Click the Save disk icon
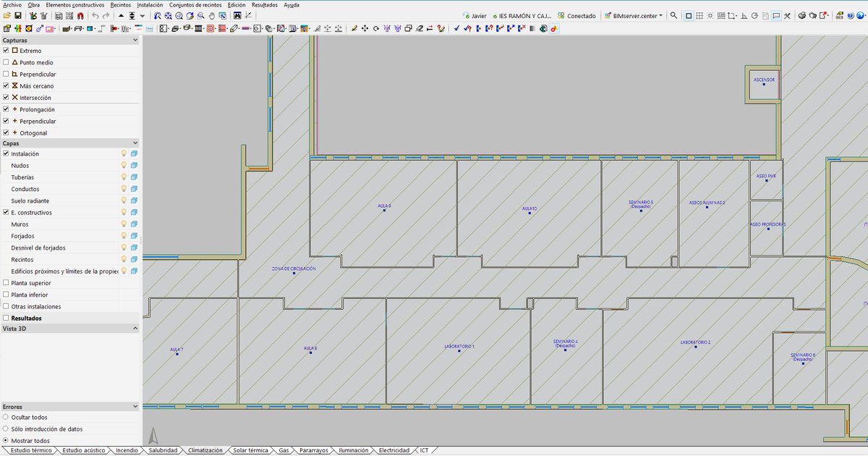The image size is (868, 456). 18,16
